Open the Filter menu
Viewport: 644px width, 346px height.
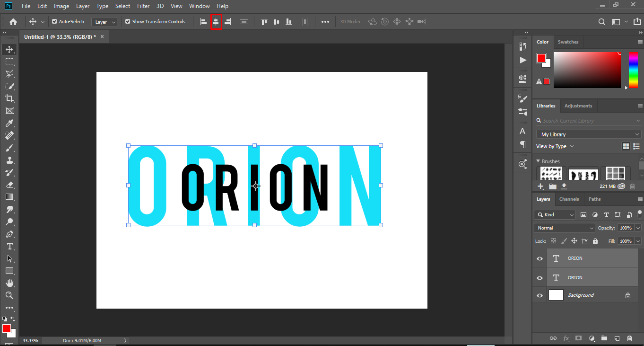point(143,6)
